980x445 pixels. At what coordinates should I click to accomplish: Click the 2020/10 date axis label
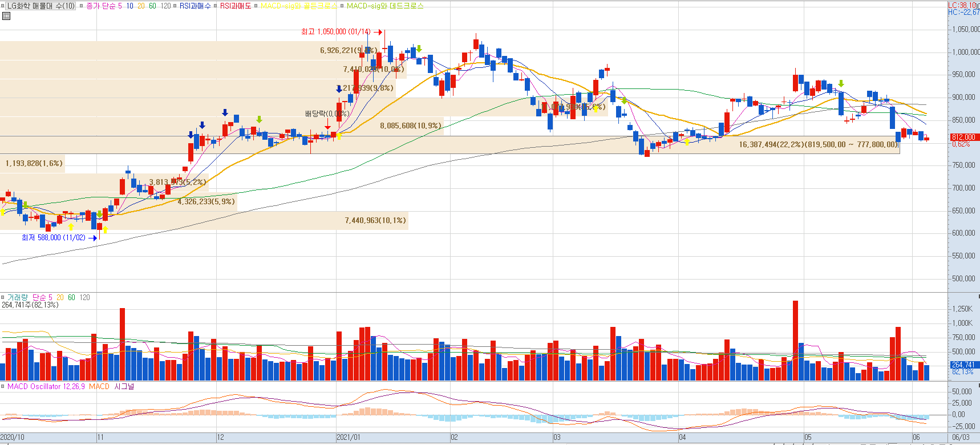[13, 438]
